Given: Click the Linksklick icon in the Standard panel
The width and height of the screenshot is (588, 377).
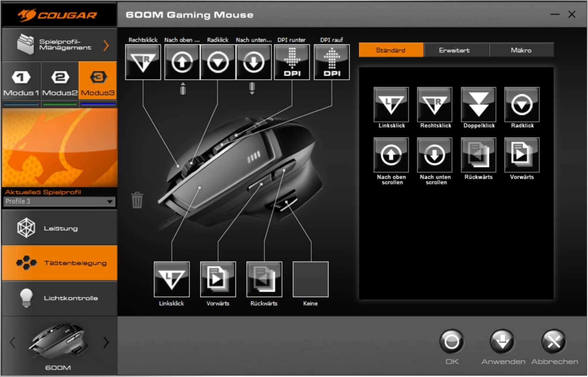Looking at the screenshot, I should (391, 105).
